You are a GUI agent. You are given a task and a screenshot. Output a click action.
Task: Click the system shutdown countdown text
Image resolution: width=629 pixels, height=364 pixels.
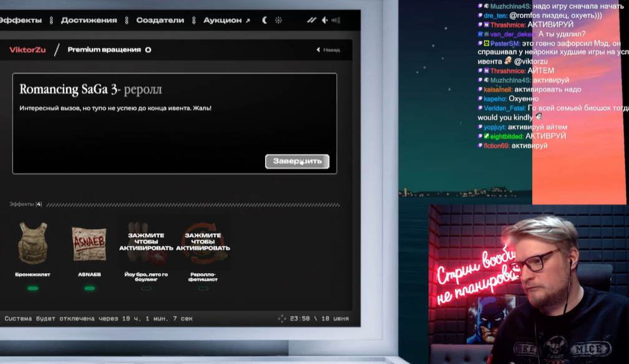pyautogui.click(x=99, y=318)
